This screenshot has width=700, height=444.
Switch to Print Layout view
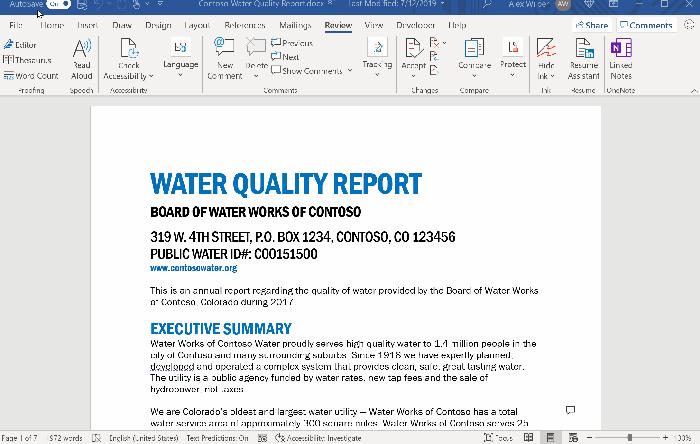point(550,438)
